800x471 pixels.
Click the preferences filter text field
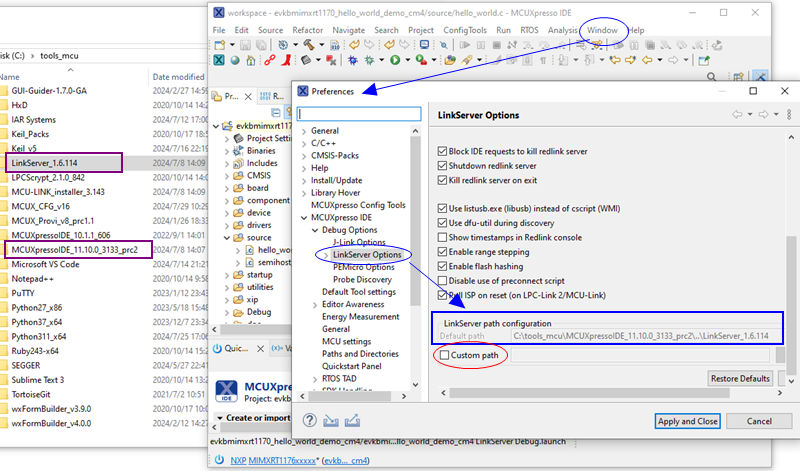tap(350, 114)
